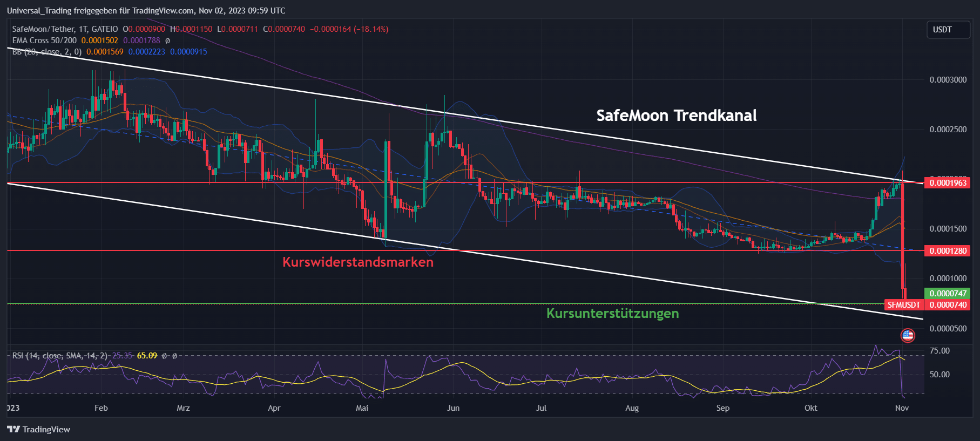This screenshot has width=980, height=441.
Task: Select the SafeMoon Trendkanal text annotation
Action: tap(677, 116)
